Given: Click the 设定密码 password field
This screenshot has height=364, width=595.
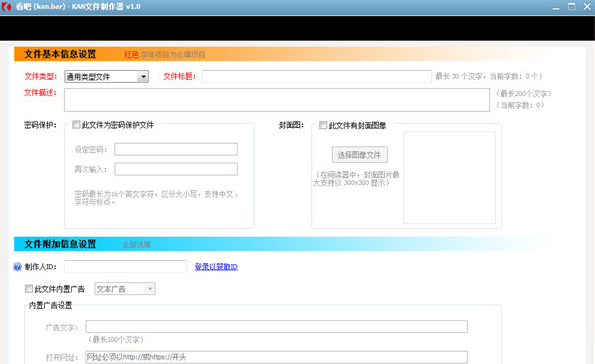Looking at the screenshot, I should tap(176, 149).
